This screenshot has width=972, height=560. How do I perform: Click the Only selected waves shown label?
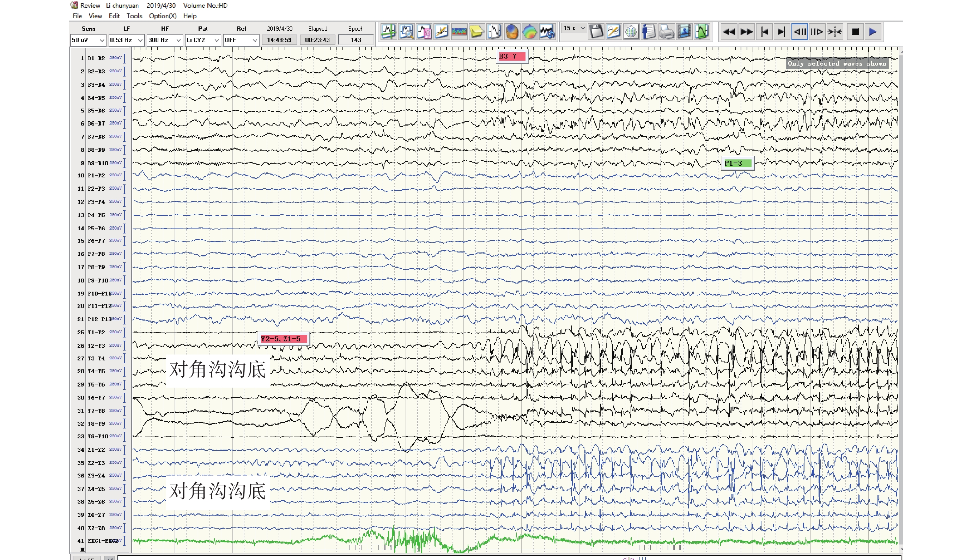tap(837, 63)
